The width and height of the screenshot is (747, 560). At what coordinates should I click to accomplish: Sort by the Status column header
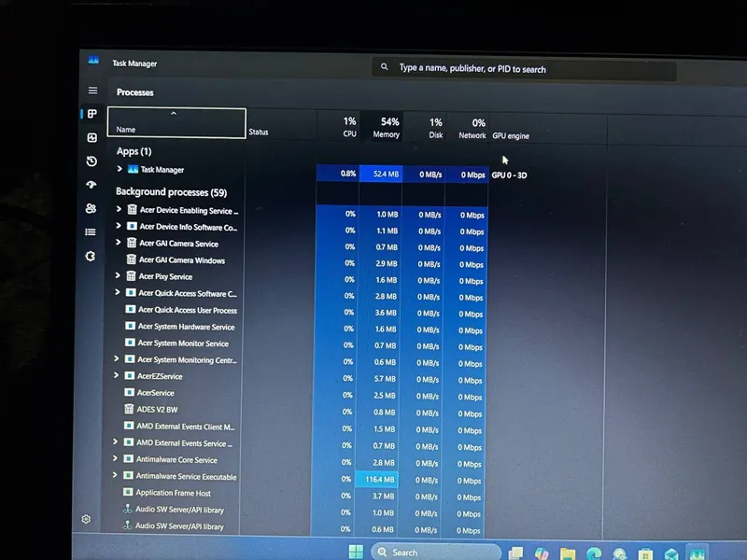(x=282, y=125)
